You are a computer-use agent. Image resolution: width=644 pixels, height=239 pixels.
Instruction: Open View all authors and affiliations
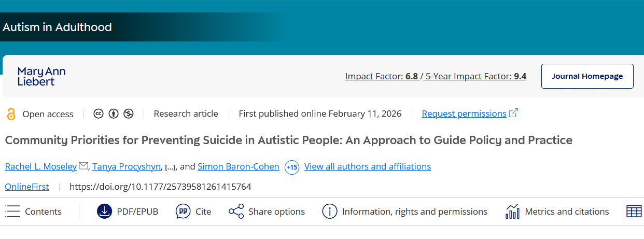click(367, 166)
